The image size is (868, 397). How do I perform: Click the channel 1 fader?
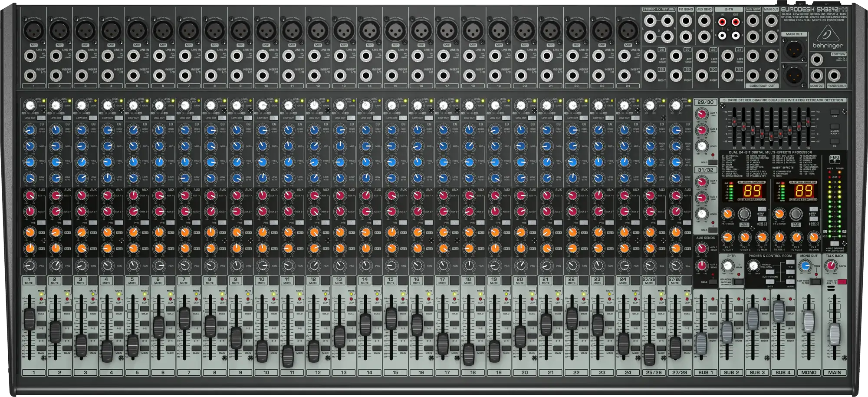point(30,319)
